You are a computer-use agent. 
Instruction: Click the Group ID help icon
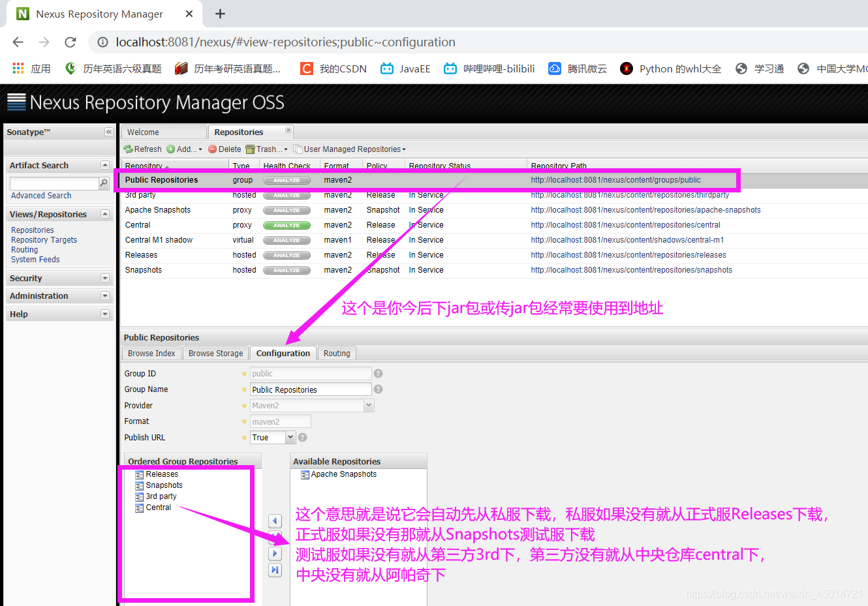click(x=378, y=374)
